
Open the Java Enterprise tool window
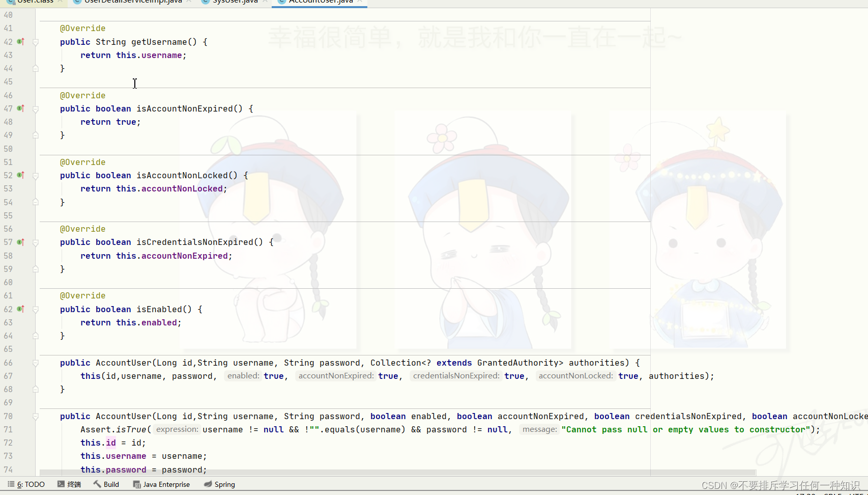tap(161, 484)
